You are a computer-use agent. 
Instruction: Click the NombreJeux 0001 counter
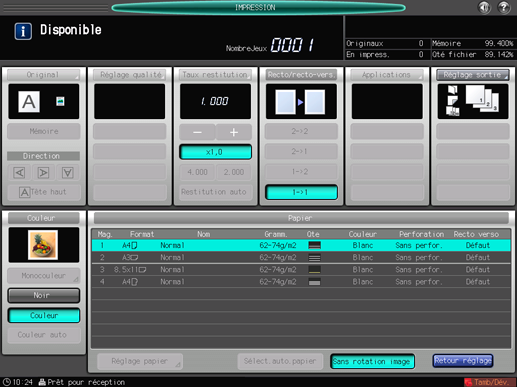click(292, 45)
